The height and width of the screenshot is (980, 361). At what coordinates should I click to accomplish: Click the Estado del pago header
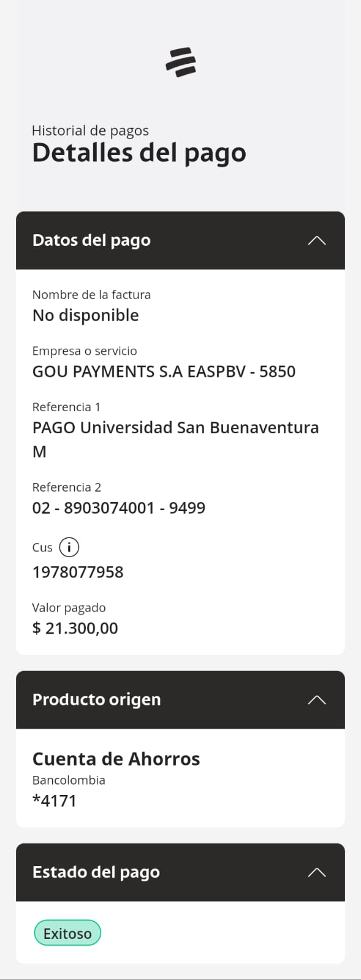tap(180, 873)
